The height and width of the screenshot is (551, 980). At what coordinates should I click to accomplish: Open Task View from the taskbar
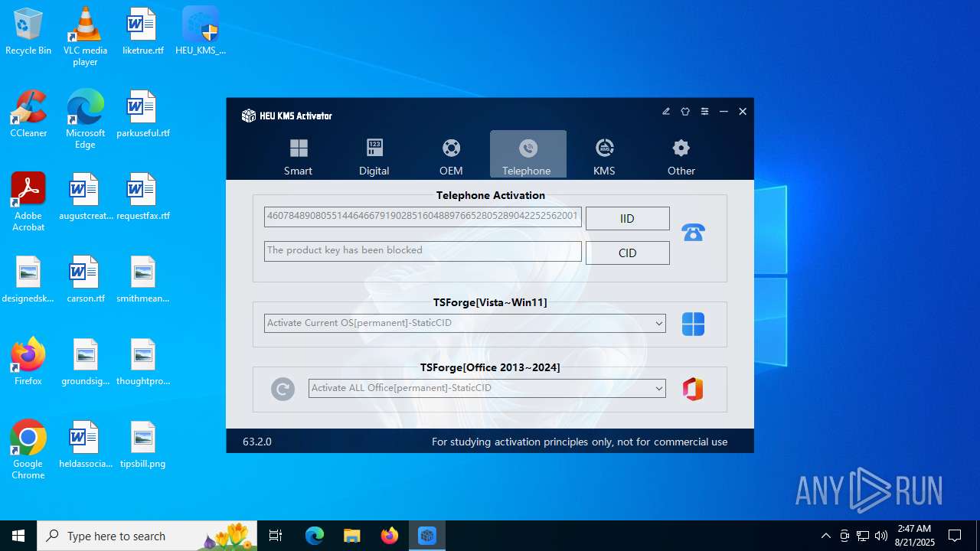pyautogui.click(x=276, y=536)
